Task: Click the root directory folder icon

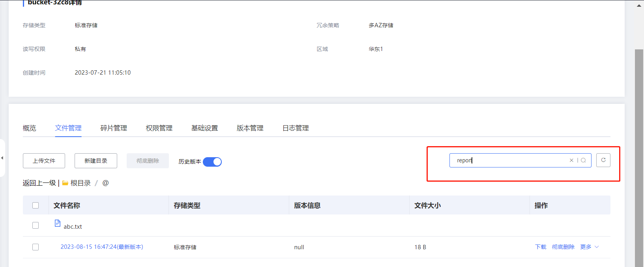Action: 65,183
